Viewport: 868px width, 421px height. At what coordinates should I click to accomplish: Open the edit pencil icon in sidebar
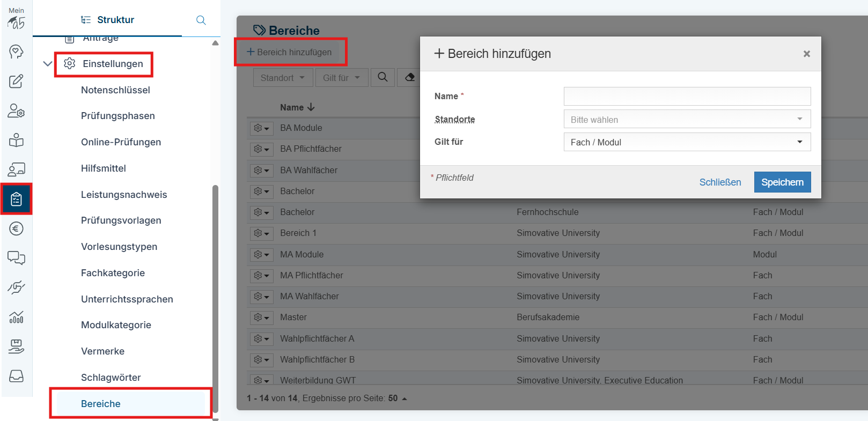coord(16,81)
